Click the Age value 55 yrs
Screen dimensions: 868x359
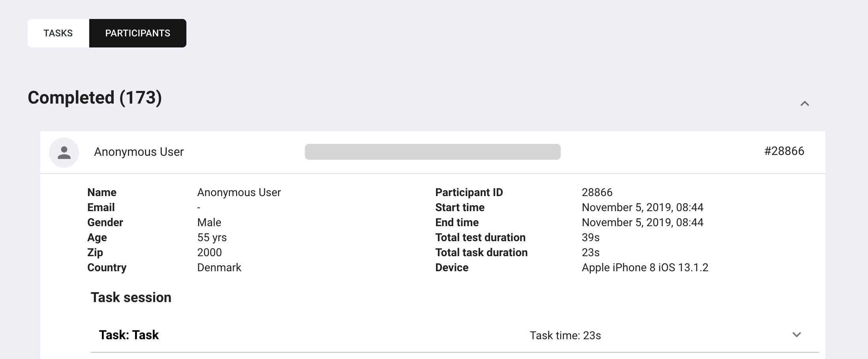[212, 238]
